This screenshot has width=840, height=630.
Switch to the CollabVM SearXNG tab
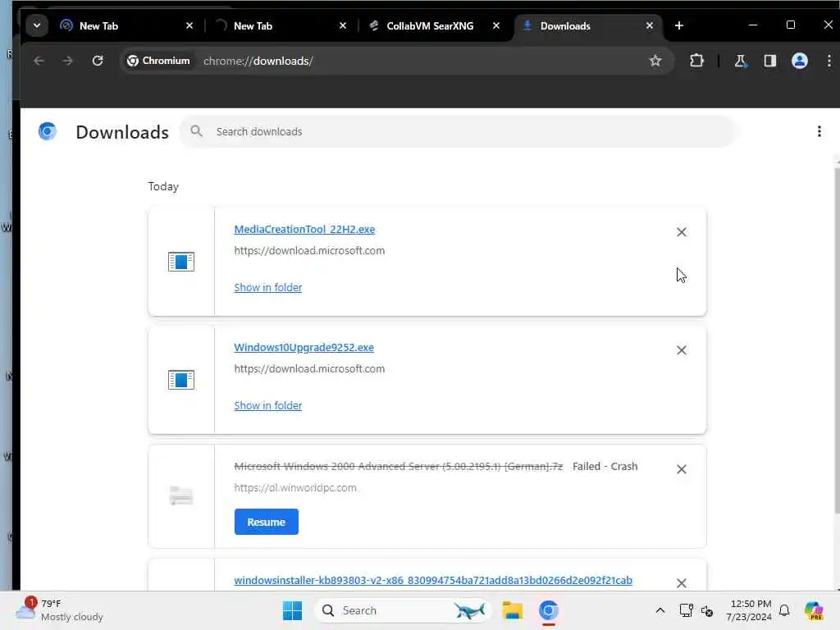click(x=435, y=25)
